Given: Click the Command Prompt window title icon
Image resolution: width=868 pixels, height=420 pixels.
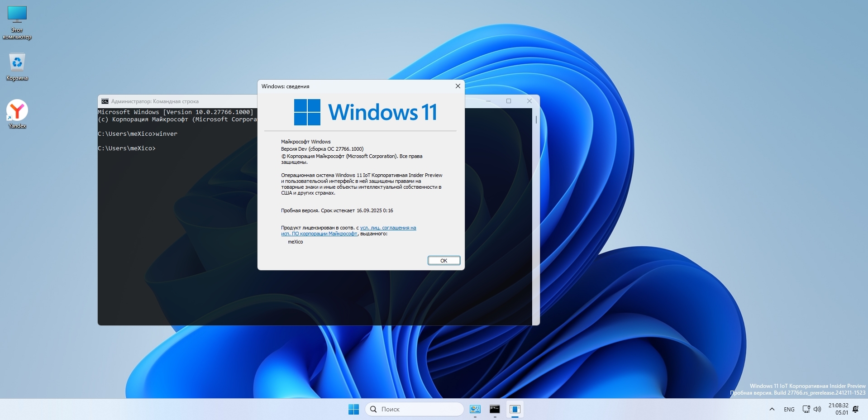Looking at the screenshot, I should click(x=105, y=101).
